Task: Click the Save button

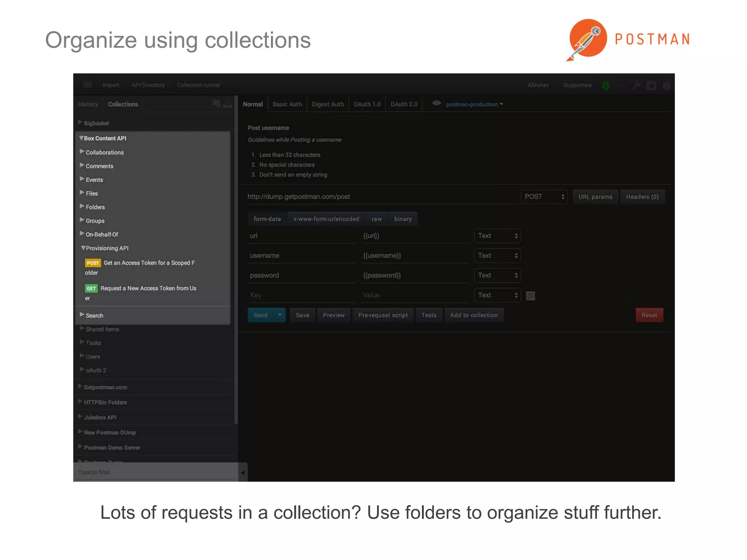Action: pyautogui.click(x=302, y=315)
